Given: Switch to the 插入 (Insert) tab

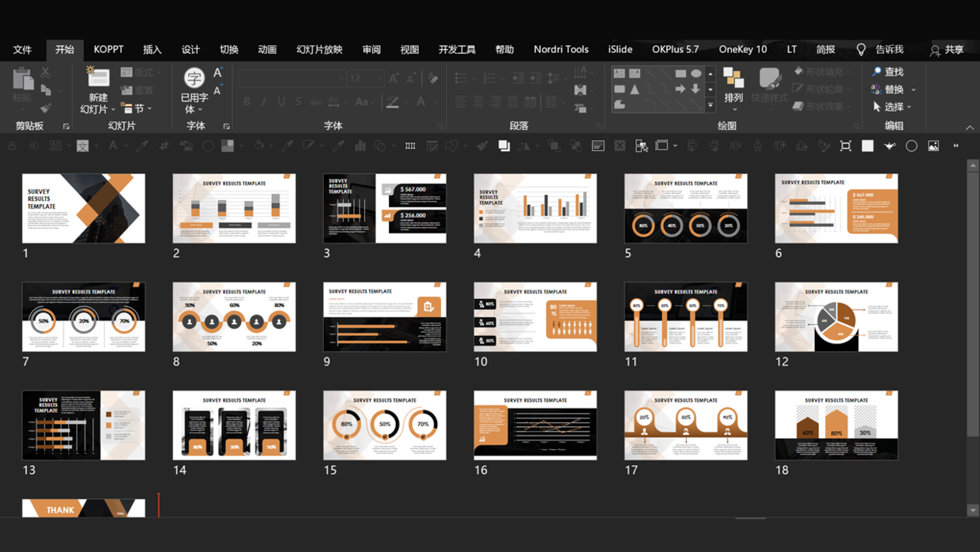Looking at the screenshot, I should 152,49.
